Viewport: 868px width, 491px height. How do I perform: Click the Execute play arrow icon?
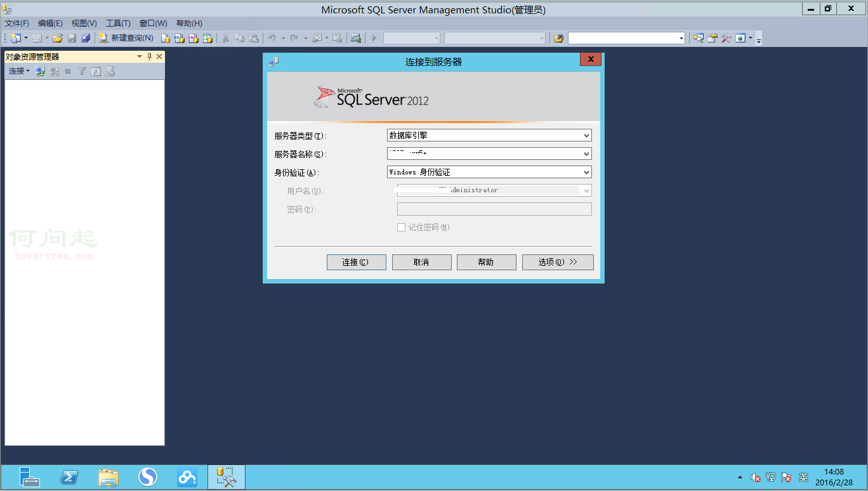coord(374,38)
